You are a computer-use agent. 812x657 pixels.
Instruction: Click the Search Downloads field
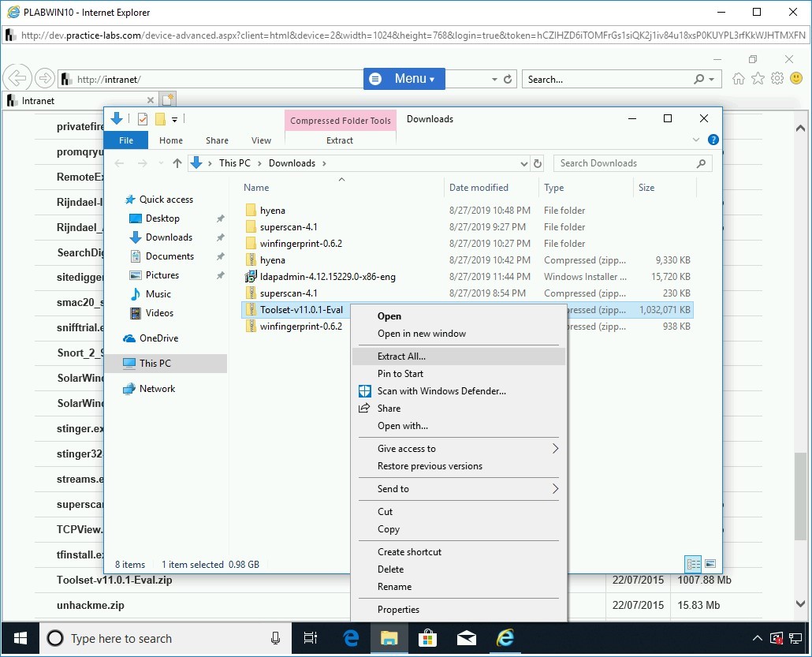[x=623, y=163]
